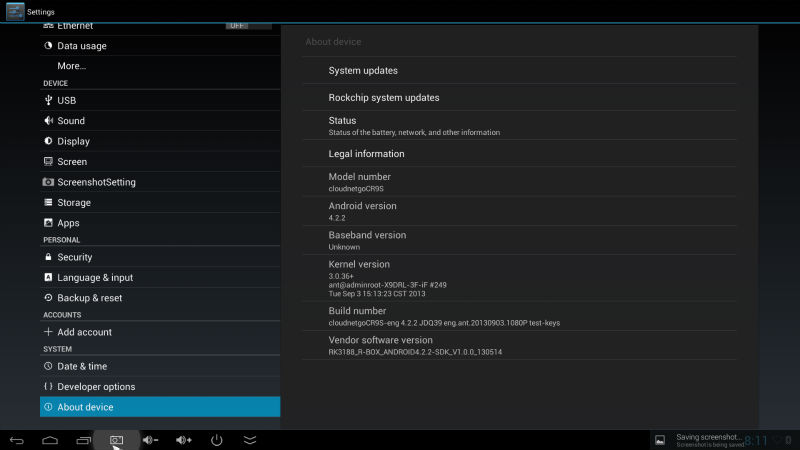800x450 pixels.
Task: Click the Backup & reset icon
Action: [x=48, y=298]
